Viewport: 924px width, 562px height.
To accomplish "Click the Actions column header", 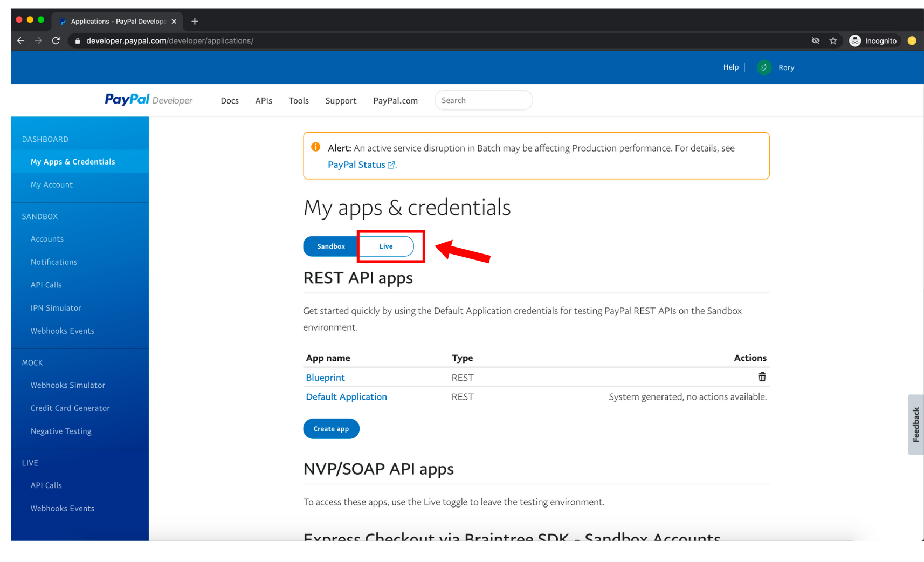I will 750,358.
